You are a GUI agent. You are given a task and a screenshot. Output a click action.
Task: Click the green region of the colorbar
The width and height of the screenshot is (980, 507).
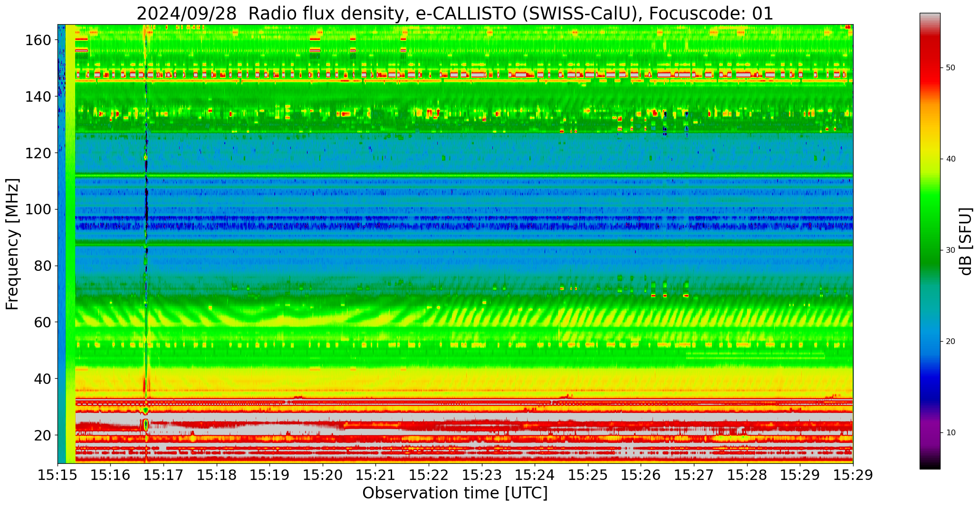tap(930, 228)
